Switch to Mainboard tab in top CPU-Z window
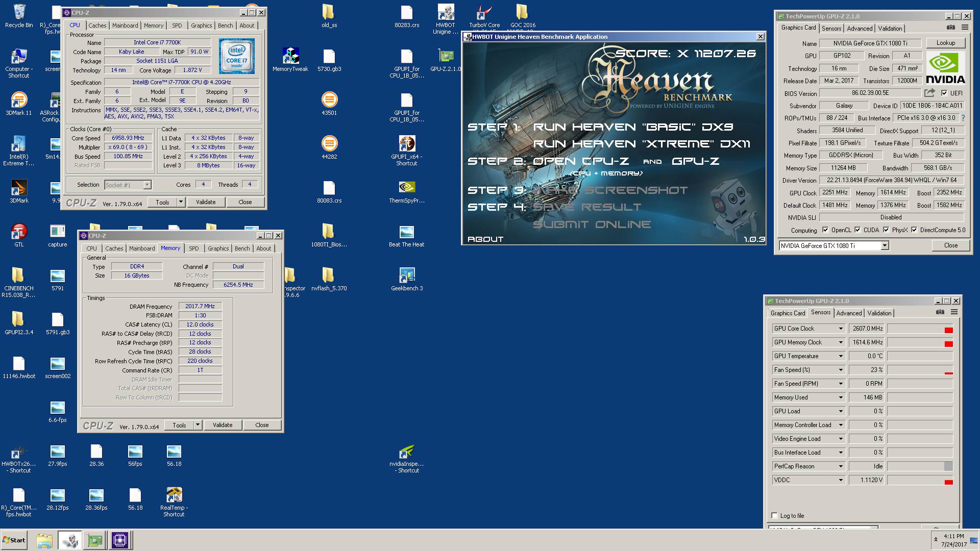Image resolution: width=980 pixels, height=551 pixels. 125,26
